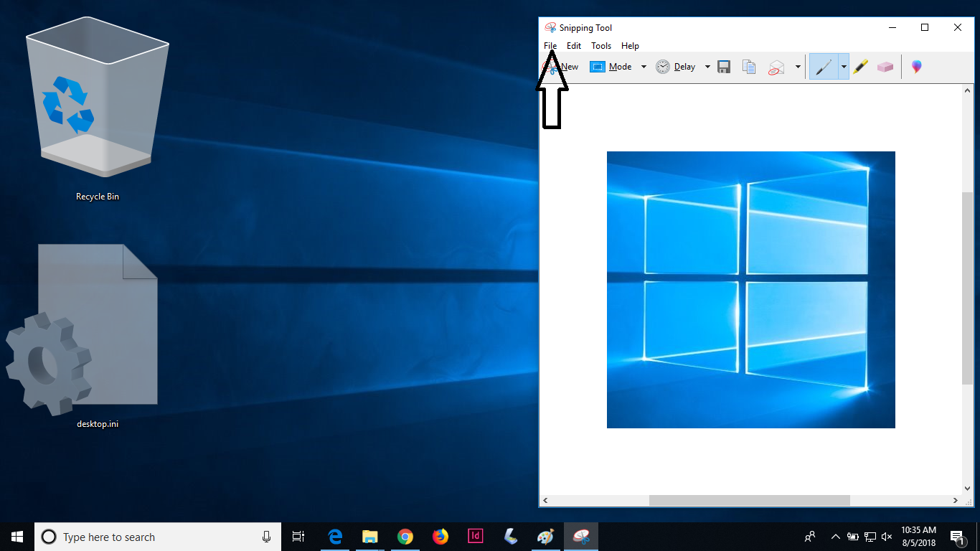Send snip by email icon
The image size is (980, 551).
(776, 67)
